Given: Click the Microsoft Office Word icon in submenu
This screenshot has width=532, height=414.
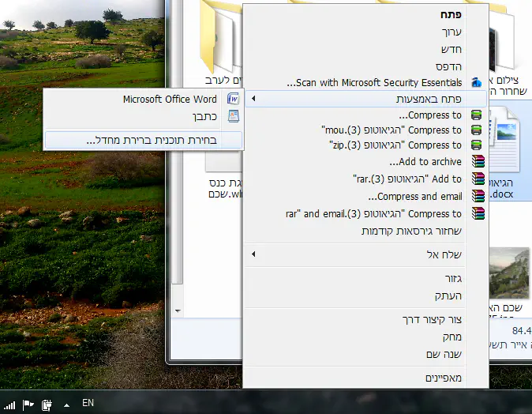Looking at the screenshot, I should [x=233, y=100].
